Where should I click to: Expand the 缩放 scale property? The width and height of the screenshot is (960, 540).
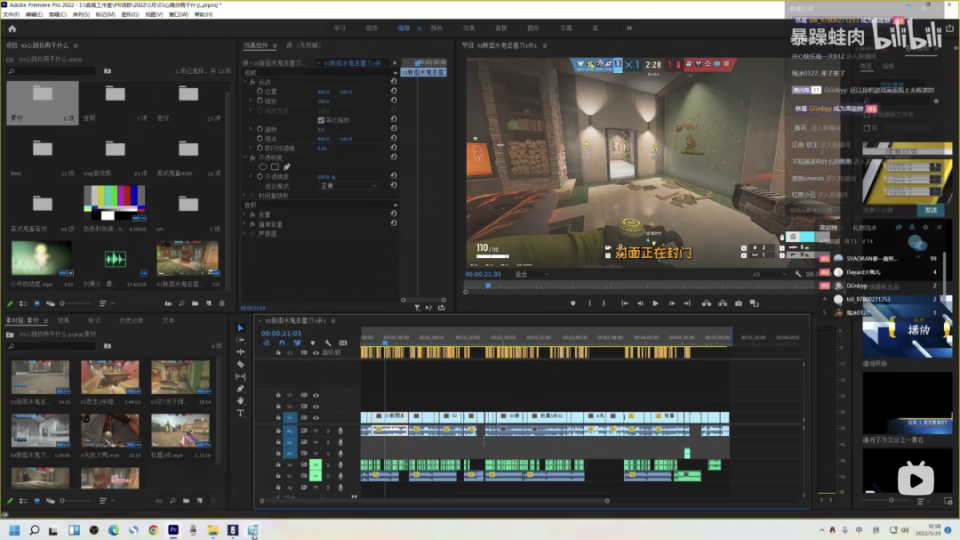point(250,101)
